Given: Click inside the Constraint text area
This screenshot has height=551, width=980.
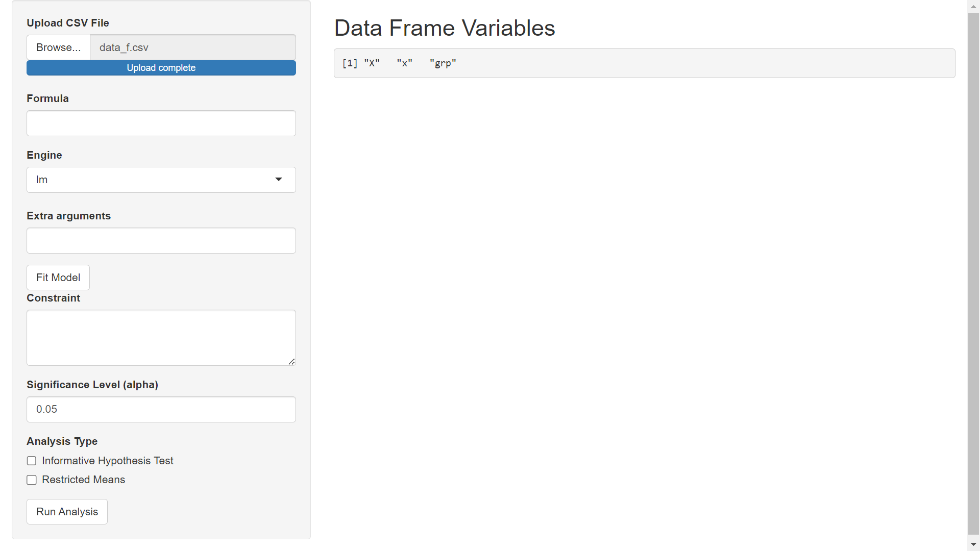Looking at the screenshot, I should (161, 338).
